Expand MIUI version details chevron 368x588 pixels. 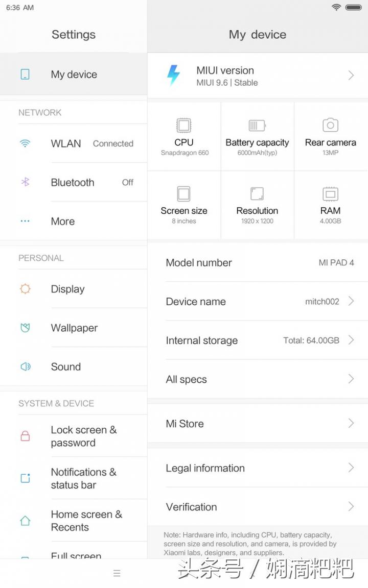pyautogui.click(x=351, y=76)
